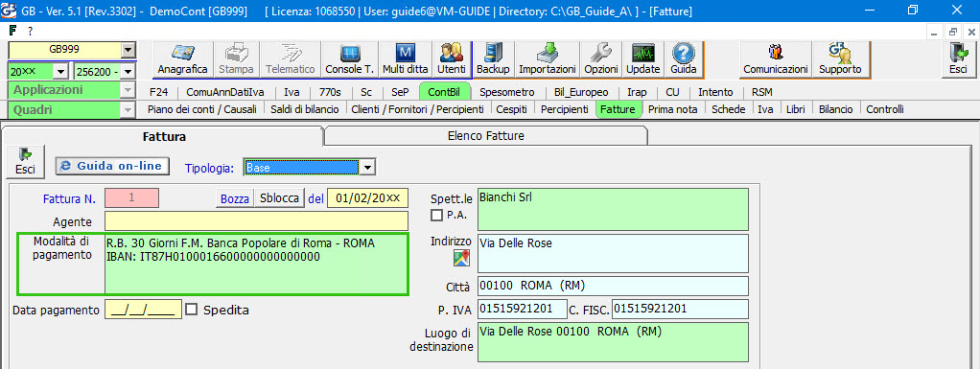Click the invoice date field 01/02/20xx
Viewport: 980px width, 369px height.
(x=367, y=198)
